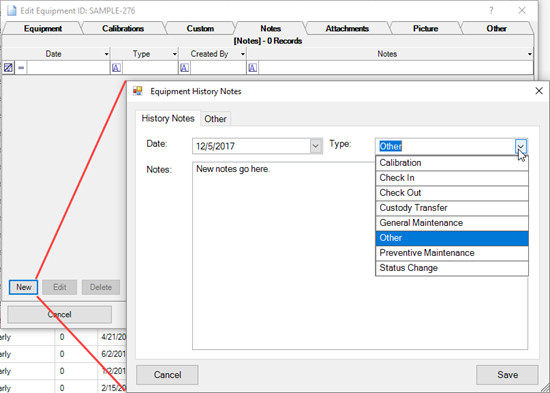Close the Edit Equipment window
This screenshot has height=393, width=550.
[522, 11]
